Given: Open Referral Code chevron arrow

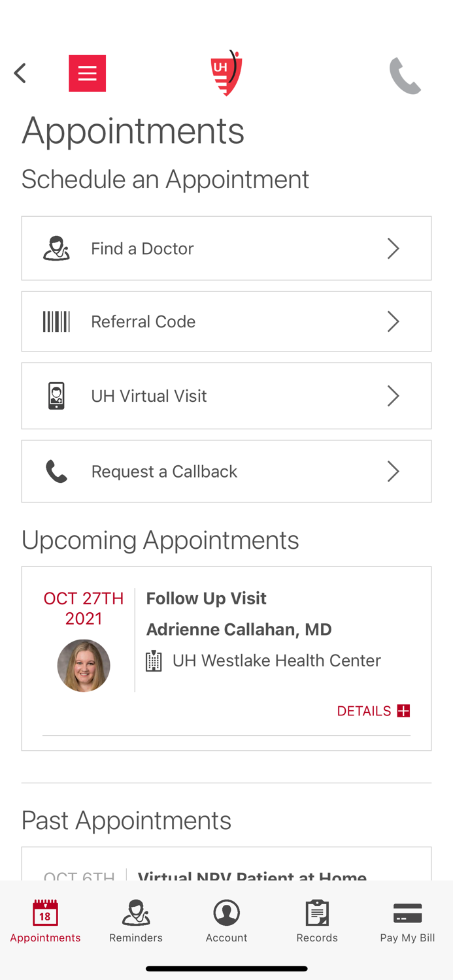Looking at the screenshot, I should click(x=393, y=321).
